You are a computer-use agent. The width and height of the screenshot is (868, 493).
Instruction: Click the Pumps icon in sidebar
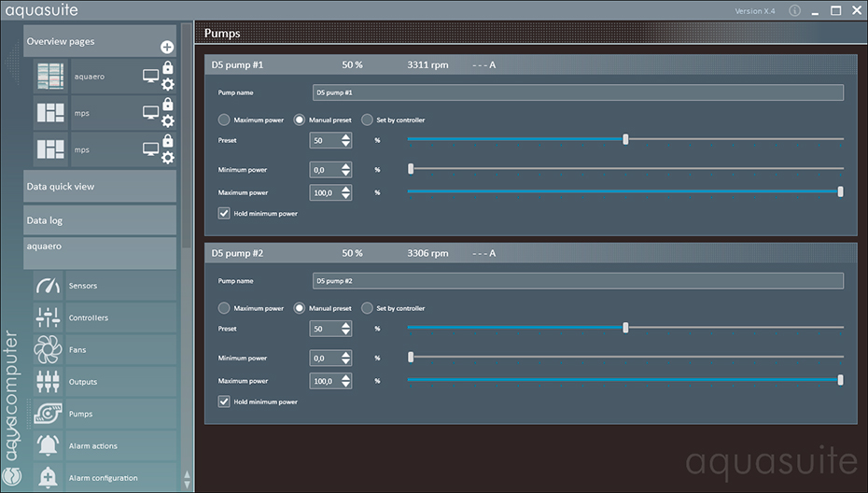(x=49, y=414)
